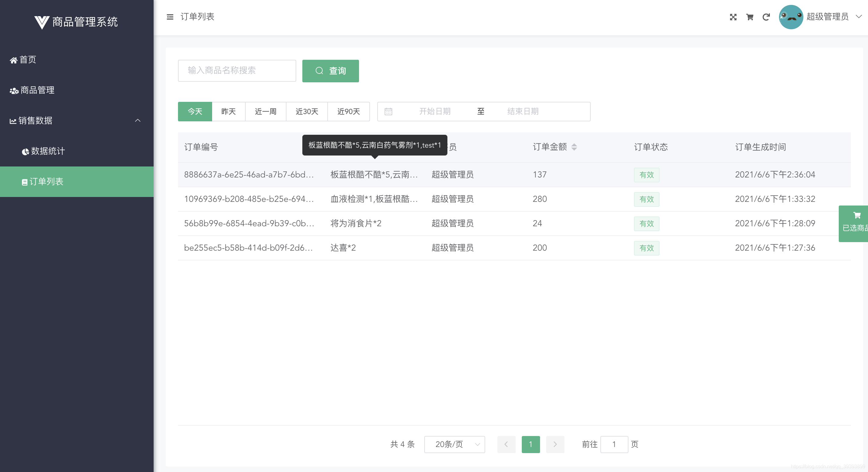Viewport: 868px width, 472px height.
Task: Click the 订单生成时间 column header
Action: coord(760,147)
